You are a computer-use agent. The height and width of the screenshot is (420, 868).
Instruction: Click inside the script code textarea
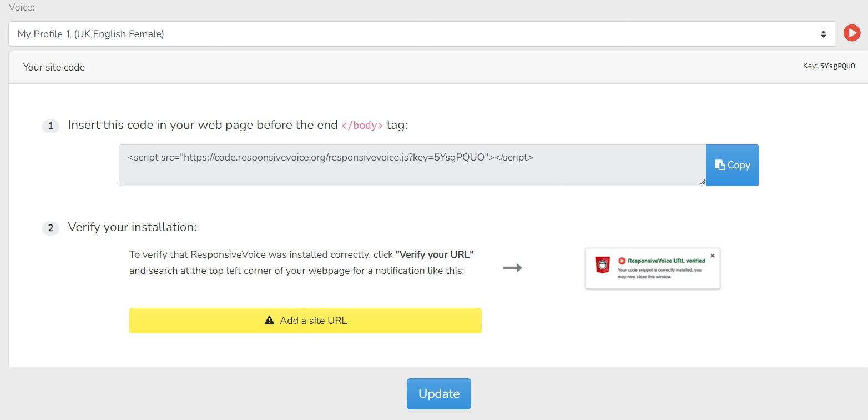tap(412, 165)
